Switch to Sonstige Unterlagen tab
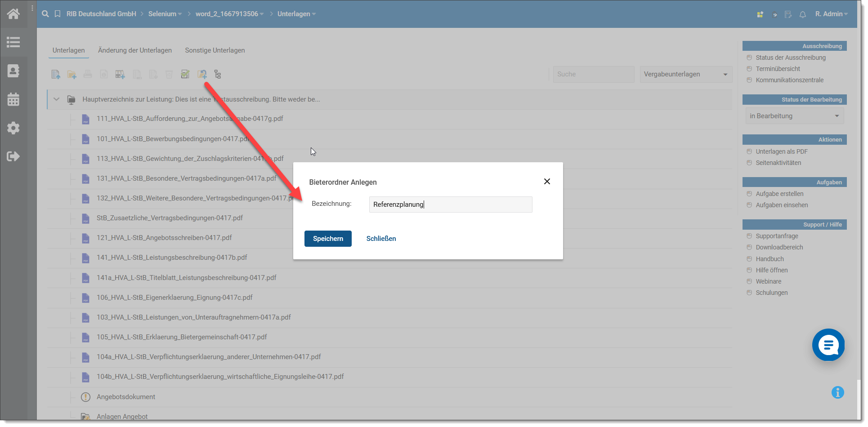Image resolution: width=868 pixels, height=427 pixels. 215,50
